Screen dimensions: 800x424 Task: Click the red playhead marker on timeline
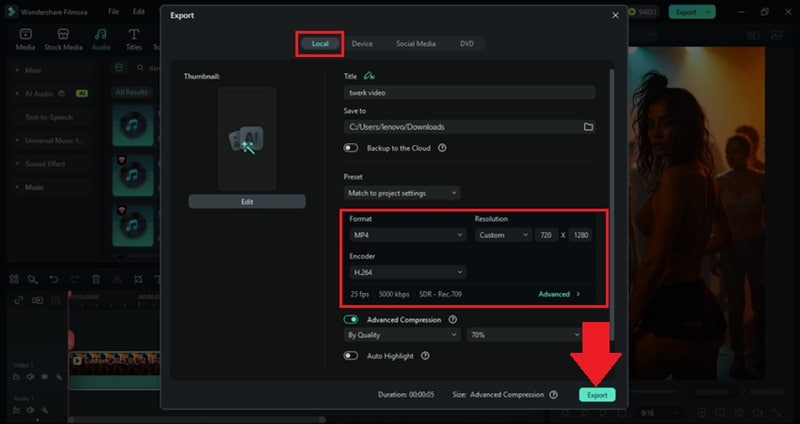coord(69,295)
